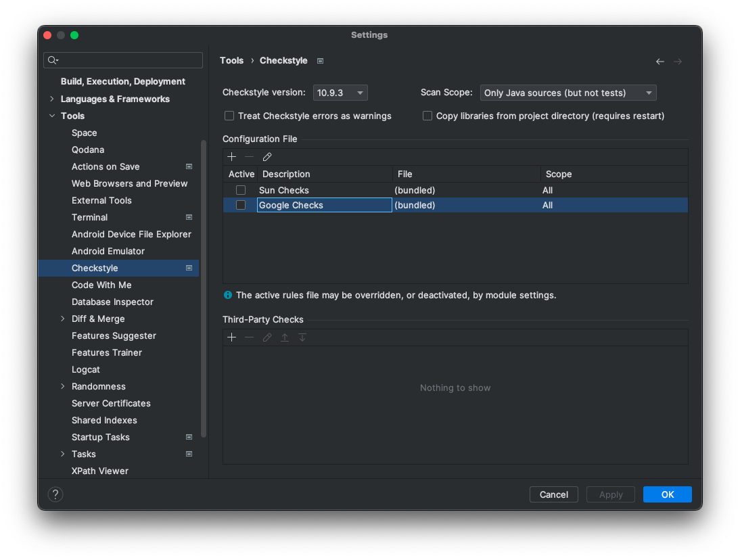The height and width of the screenshot is (560, 740).
Task: Open the Checkstyle version dropdown
Action: click(x=340, y=93)
